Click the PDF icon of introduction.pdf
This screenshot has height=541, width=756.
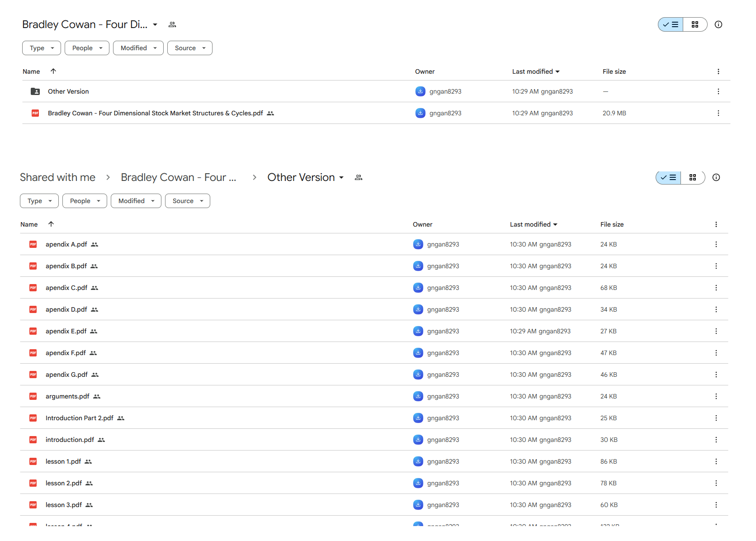pos(33,440)
